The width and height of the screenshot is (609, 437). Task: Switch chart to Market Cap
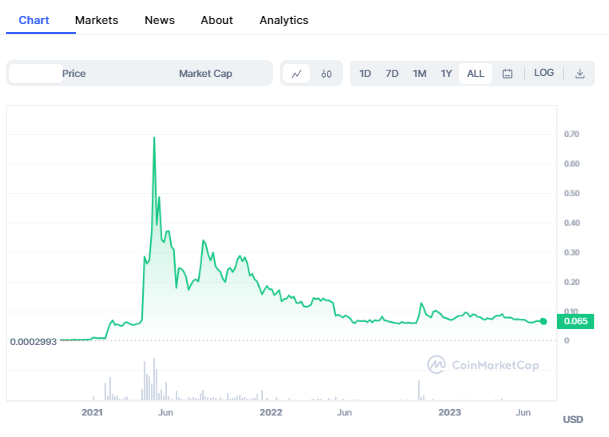point(205,73)
